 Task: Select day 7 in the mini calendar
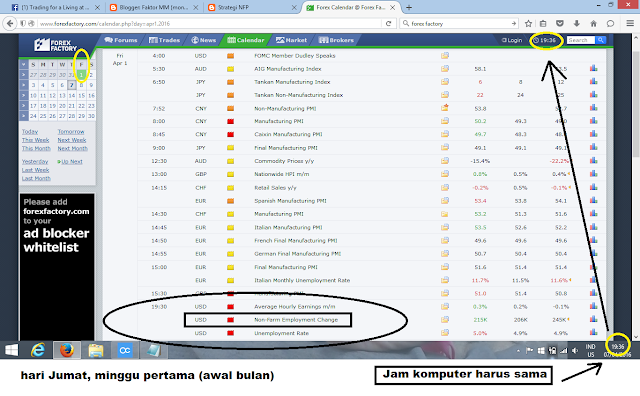(x=71, y=85)
